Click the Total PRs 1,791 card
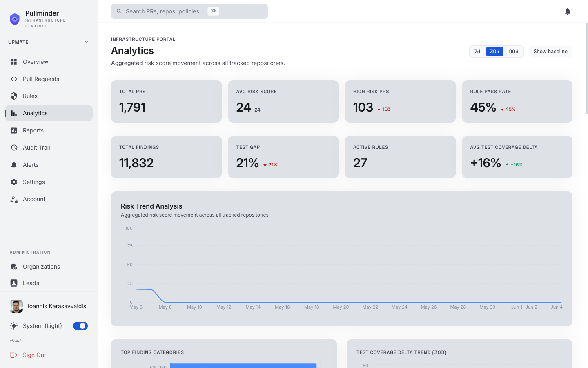The image size is (588, 368). click(166, 101)
